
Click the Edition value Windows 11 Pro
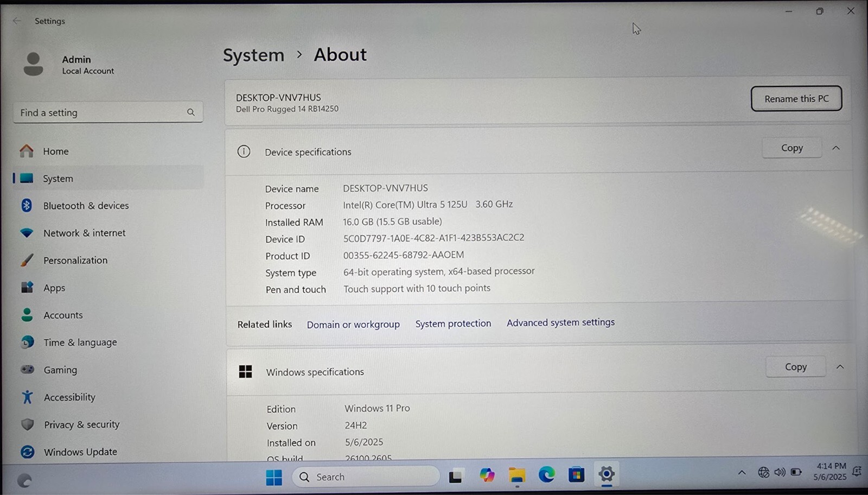point(377,408)
